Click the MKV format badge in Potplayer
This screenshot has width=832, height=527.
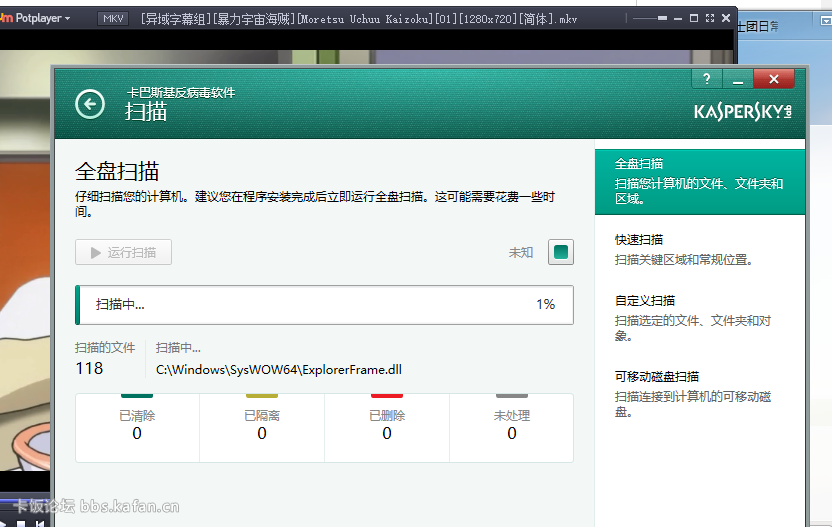114,19
